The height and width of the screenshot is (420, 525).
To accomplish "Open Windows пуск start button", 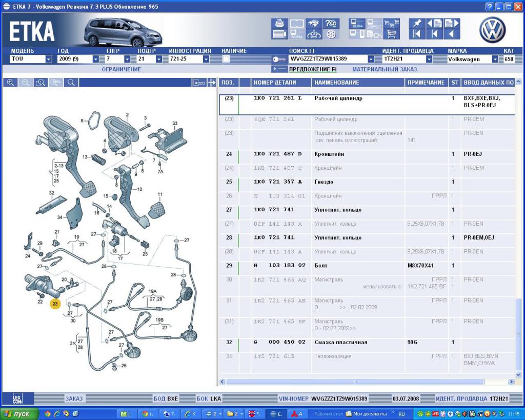I will click(19, 414).
